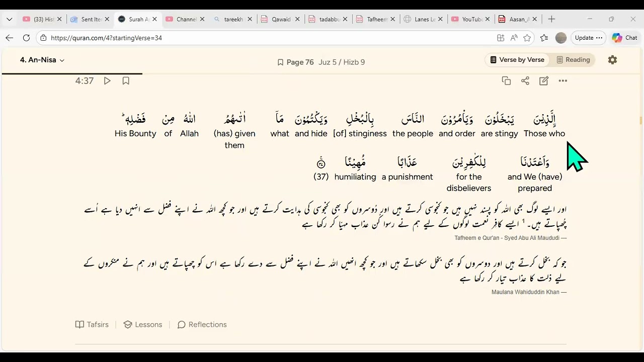Viewport: 644px width, 362px height.
Task: Open the Favorites list icon
Action: tap(544, 38)
